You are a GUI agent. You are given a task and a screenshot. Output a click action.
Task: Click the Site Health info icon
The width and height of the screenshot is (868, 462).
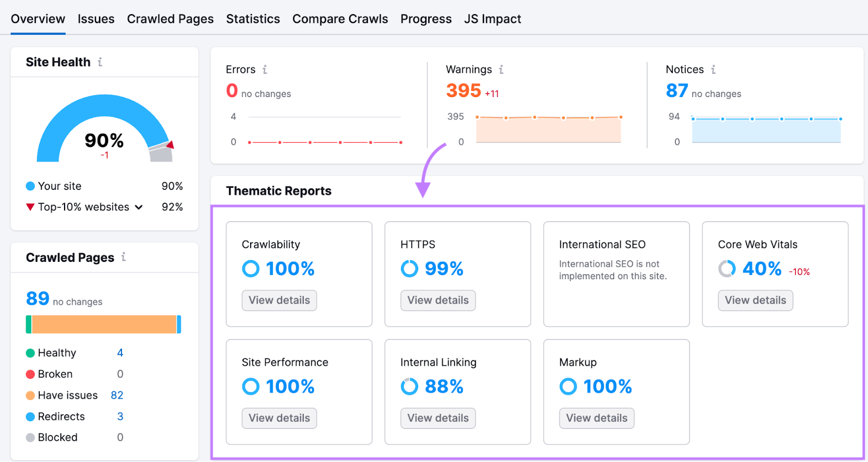click(100, 62)
